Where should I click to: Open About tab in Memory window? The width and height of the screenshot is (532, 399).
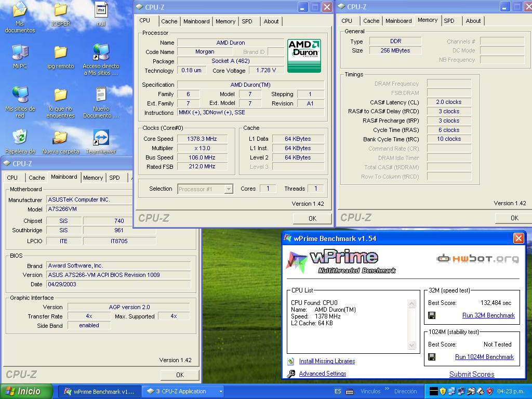[473, 21]
